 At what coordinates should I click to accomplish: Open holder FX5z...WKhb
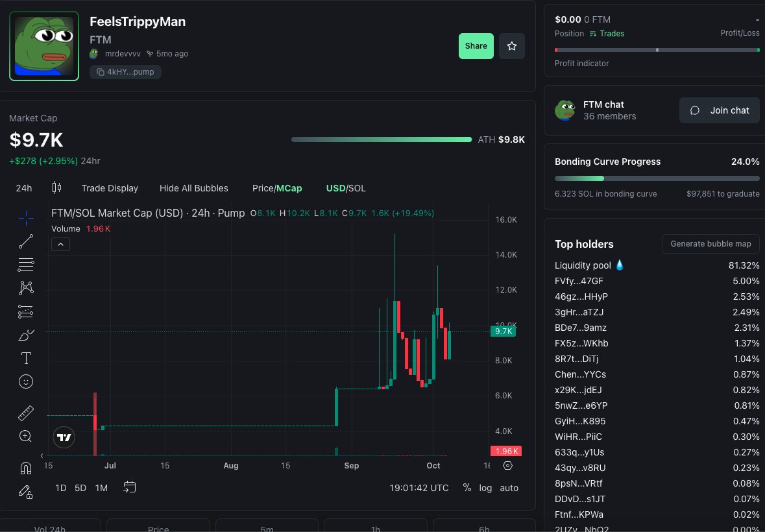point(581,343)
